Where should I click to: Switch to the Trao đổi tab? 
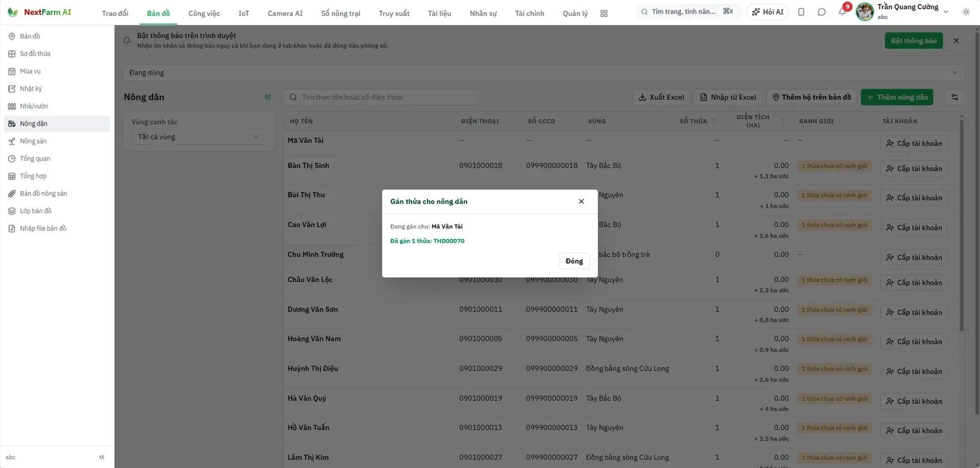pyautogui.click(x=115, y=13)
